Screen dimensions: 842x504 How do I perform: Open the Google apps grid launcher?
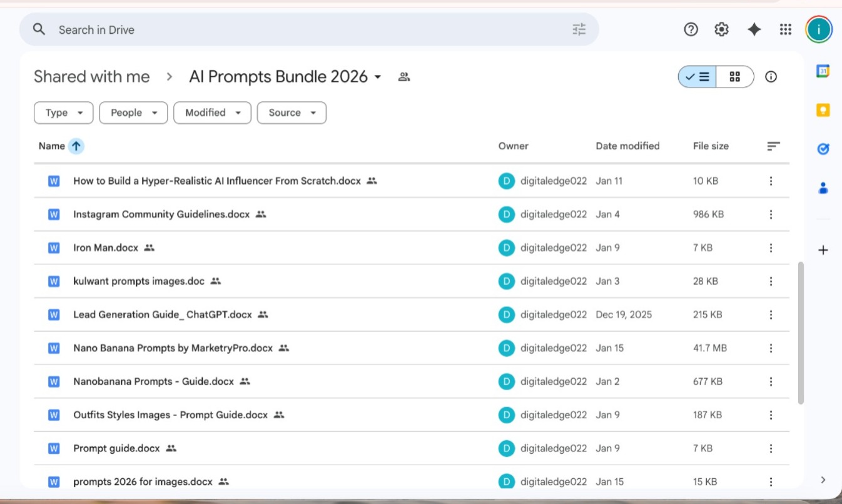tap(786, 29)
